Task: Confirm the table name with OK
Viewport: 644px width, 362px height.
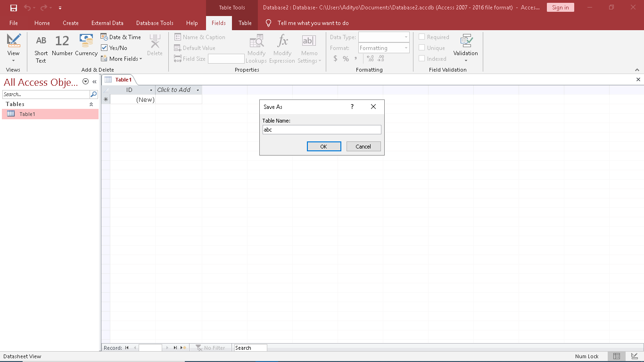Action: coord(323,147)
